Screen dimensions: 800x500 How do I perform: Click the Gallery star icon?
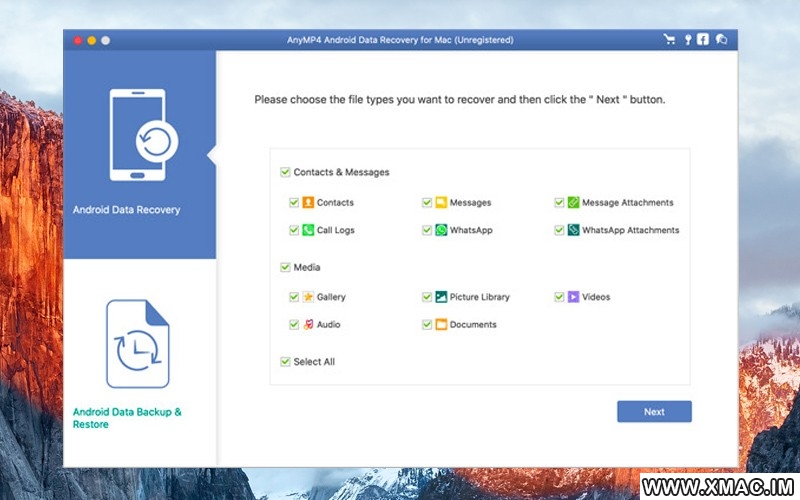[x=308, y=297]
